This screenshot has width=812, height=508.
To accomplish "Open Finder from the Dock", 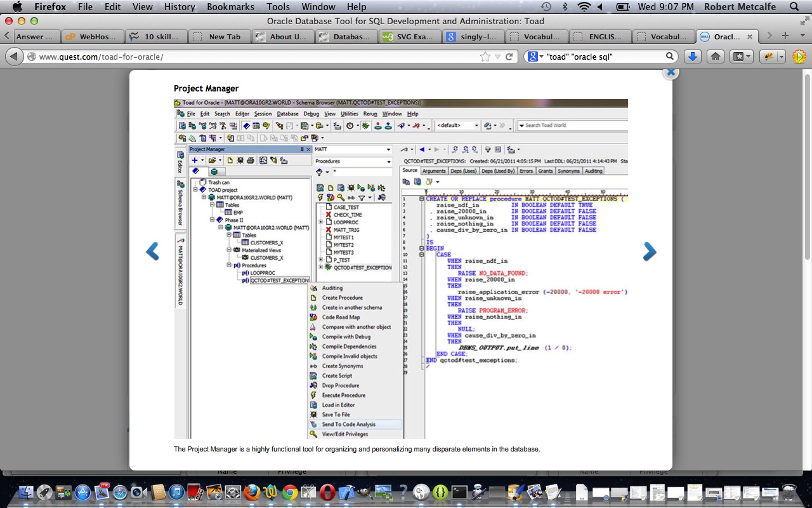I will click(25, 492).
